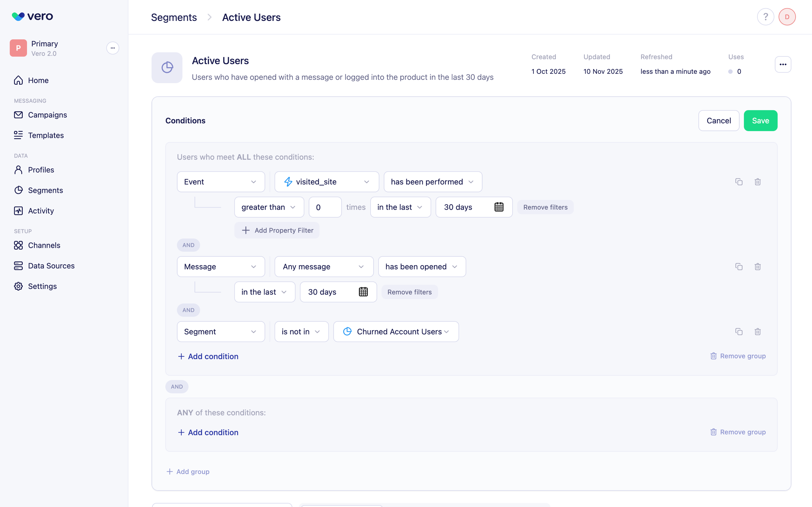Viewport: 812px width, 507px height.
Task: Duplicate the Message condition row
Action: click(738, 266)
